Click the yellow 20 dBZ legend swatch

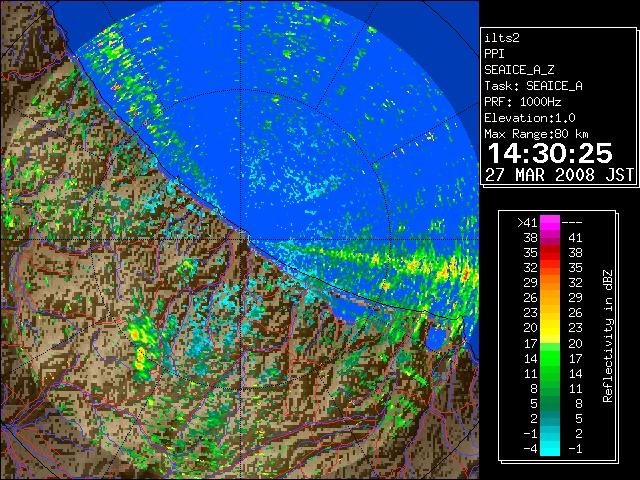(x=550, y=328)
